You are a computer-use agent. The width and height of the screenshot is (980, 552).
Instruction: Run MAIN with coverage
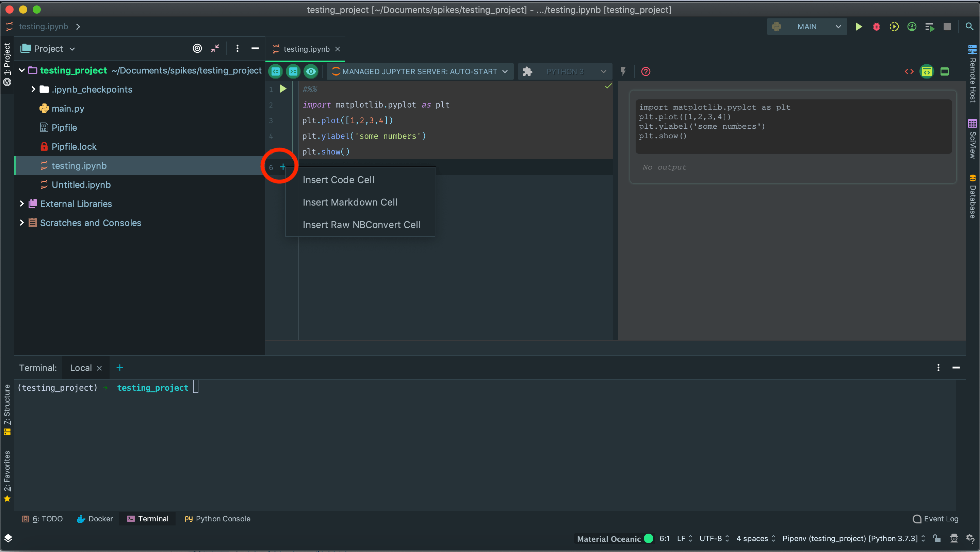click(x=894, y=27)
